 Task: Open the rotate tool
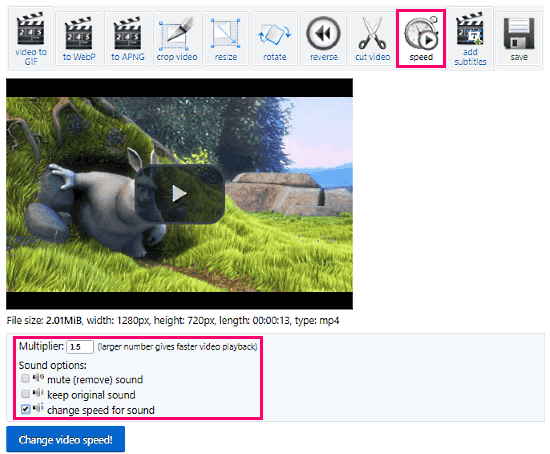275,38
